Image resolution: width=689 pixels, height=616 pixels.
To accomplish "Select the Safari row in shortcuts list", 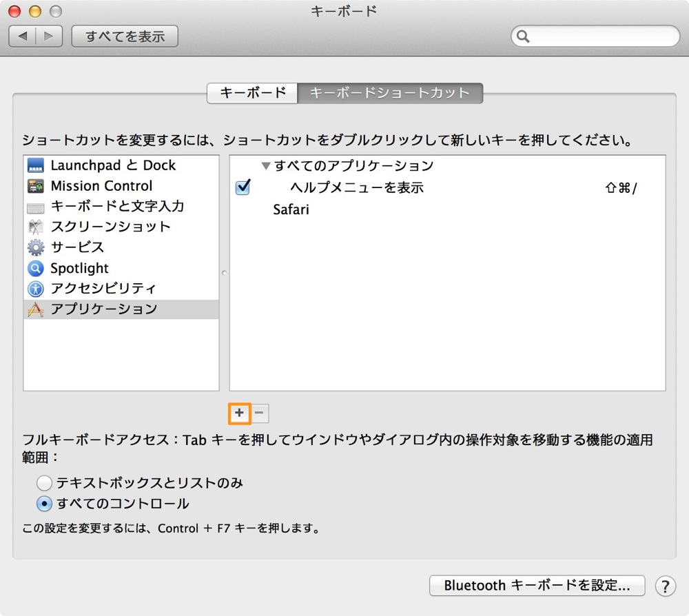I will click(x=447, y=209).
